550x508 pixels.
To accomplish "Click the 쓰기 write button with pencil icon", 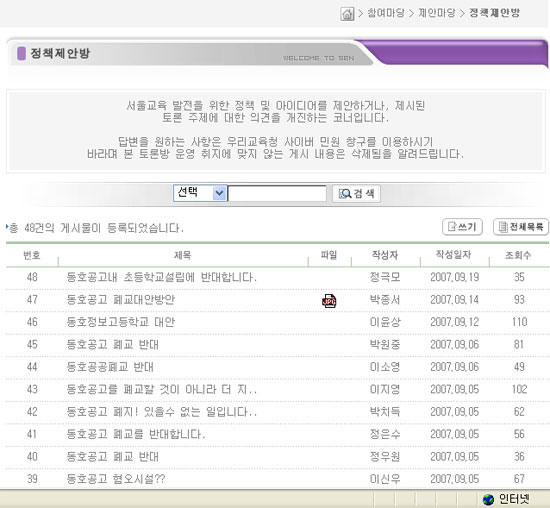I will pos(462,227).
